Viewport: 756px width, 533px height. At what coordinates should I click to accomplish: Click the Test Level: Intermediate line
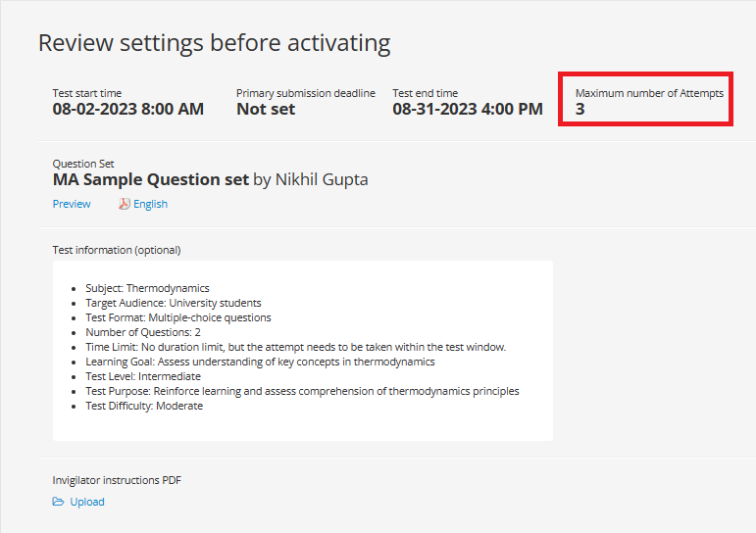pyautogui.click(x=143, y=376)
